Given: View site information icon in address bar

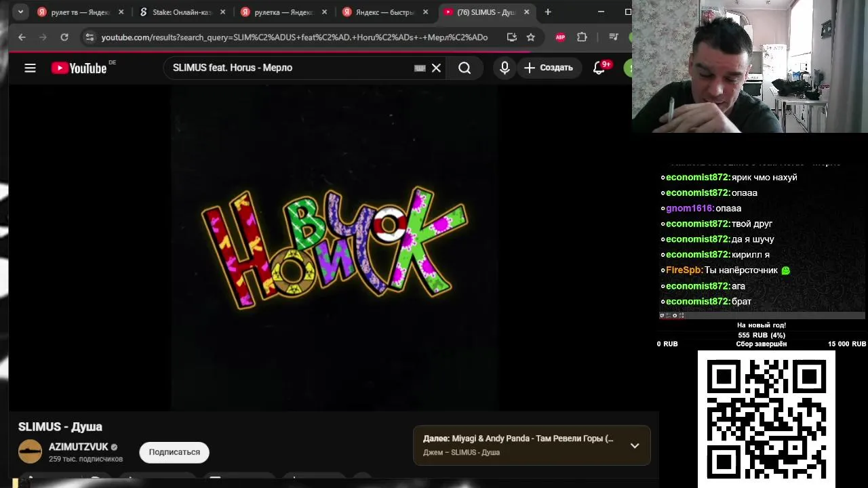Looking at the screenshot, I should point(90,37).
